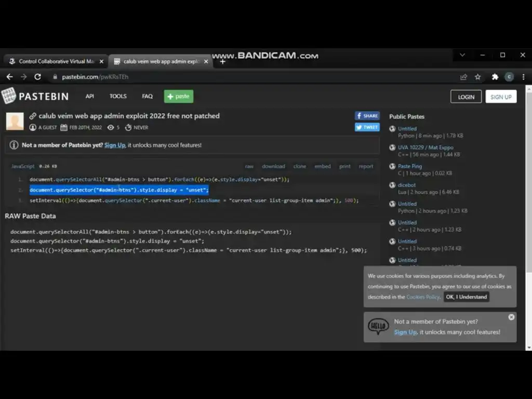The image size is (532, 399).
Task: Open the embed option
Action: point(322,166)
